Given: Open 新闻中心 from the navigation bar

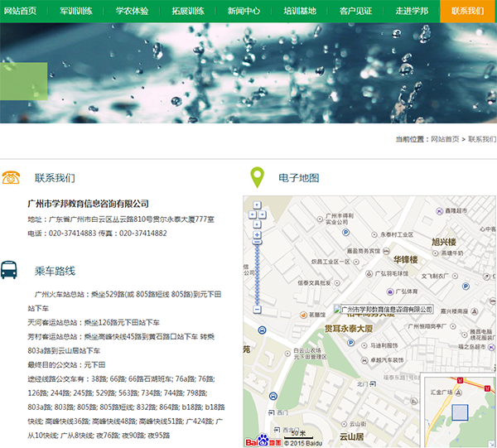Looking at the screenshot, I should click(x=244, y=11).
